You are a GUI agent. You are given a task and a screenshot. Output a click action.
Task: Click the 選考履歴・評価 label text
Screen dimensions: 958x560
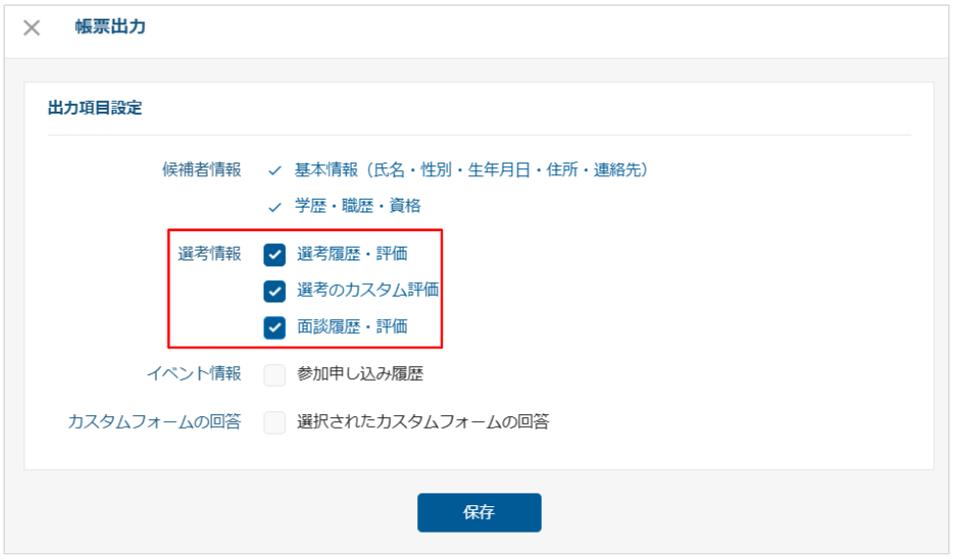pyautogui.click(x=352, y=255)
